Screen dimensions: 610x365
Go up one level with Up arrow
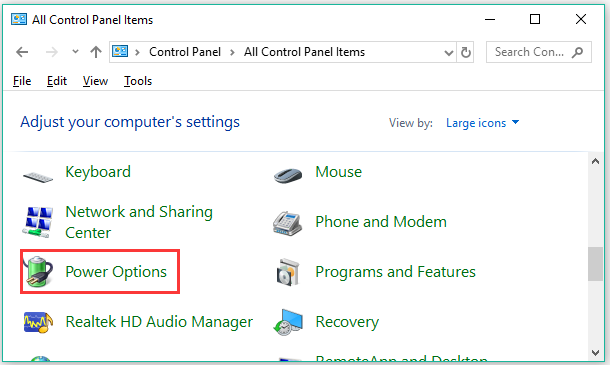tap(96, 52)
